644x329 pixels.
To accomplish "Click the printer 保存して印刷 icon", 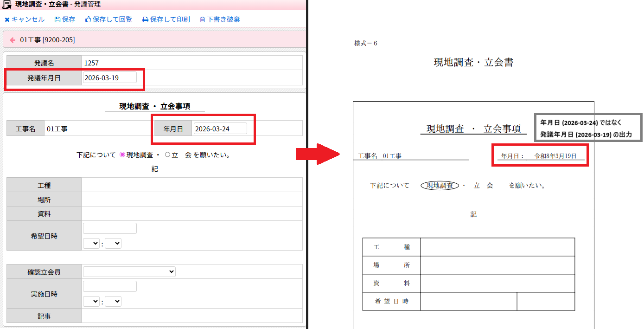I will click(145, 19).
